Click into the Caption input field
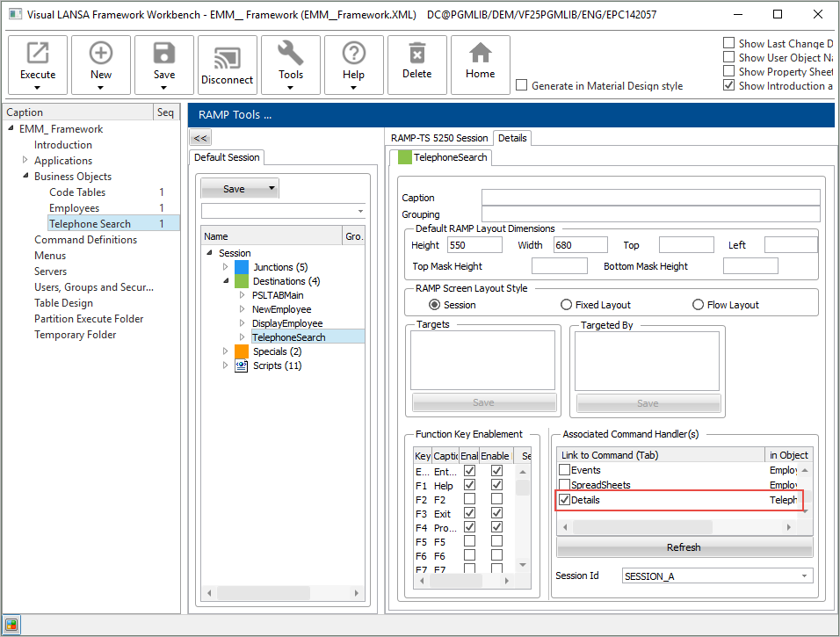840x637 pixels. (x=650, y=198)
